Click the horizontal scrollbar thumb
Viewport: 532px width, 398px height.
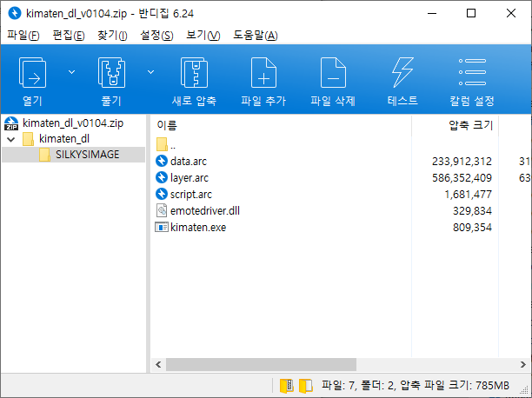tap(261, 365)
